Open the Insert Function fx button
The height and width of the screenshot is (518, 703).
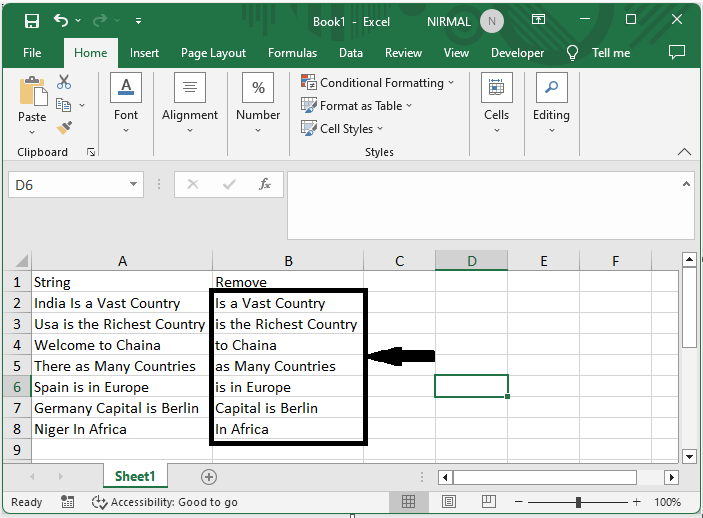click(x=265, y=184)
